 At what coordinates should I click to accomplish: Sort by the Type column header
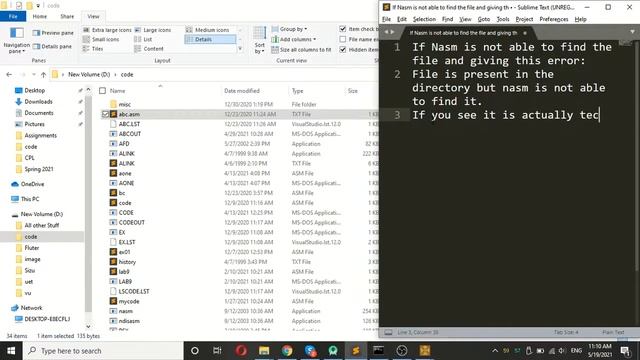click(298, 91)
